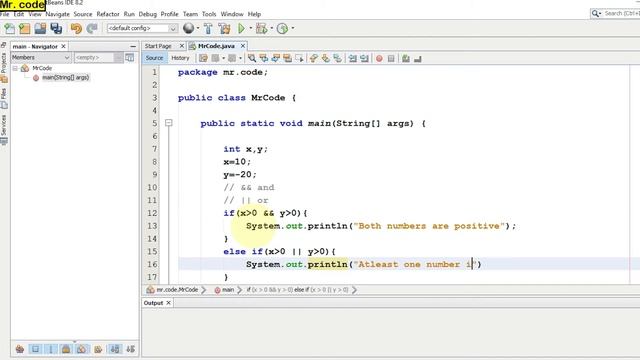Toggle Sort by Source in Navigator
The image size is (640, 360).
click(x=131, y=349)
